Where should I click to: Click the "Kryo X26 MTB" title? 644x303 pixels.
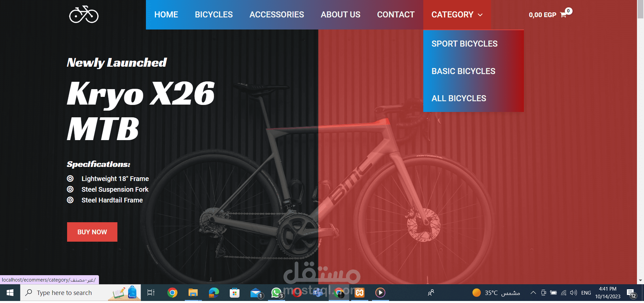pyautogui.click(x=141, y=111)
